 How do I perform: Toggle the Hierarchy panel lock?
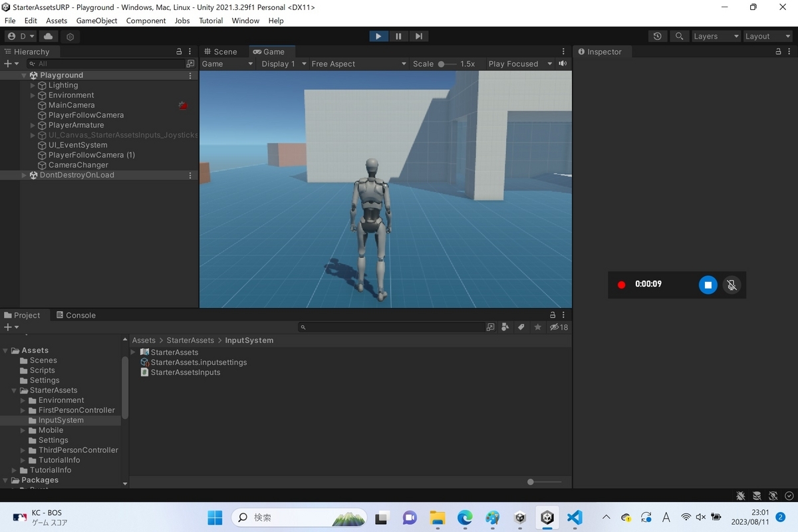click(179, 52)
